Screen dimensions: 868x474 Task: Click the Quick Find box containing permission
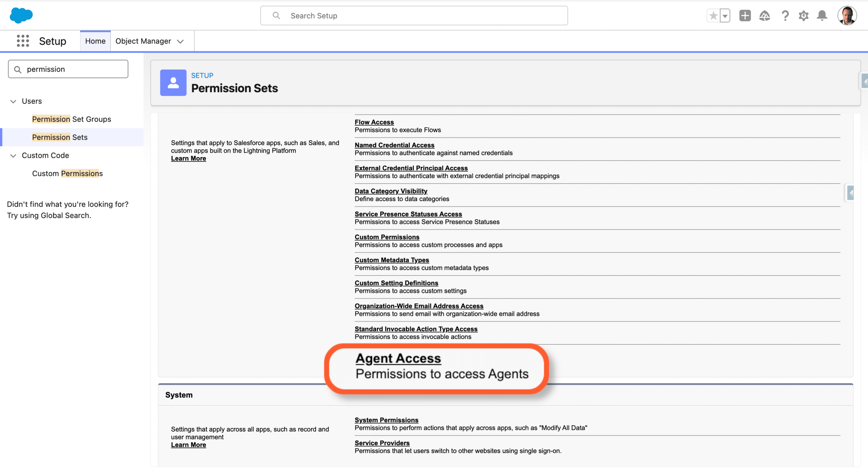[x=68, y=69]
